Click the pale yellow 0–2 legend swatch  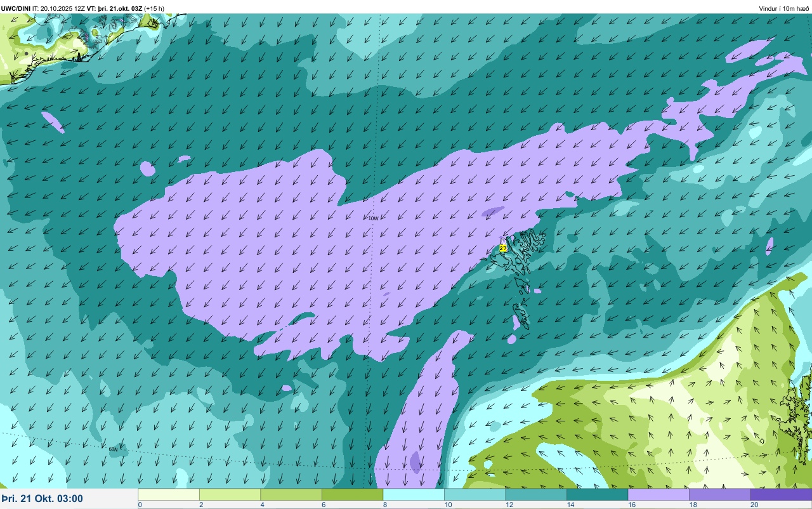[169, 494]
